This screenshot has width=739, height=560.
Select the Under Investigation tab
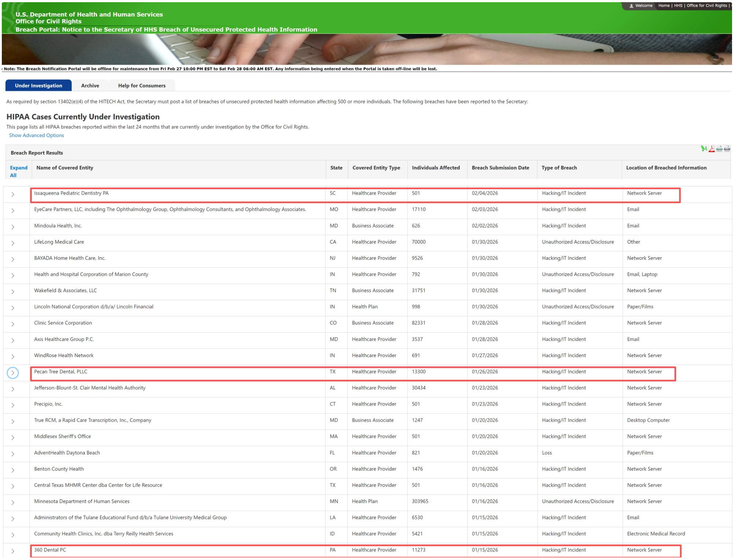(x=38, y=86)
